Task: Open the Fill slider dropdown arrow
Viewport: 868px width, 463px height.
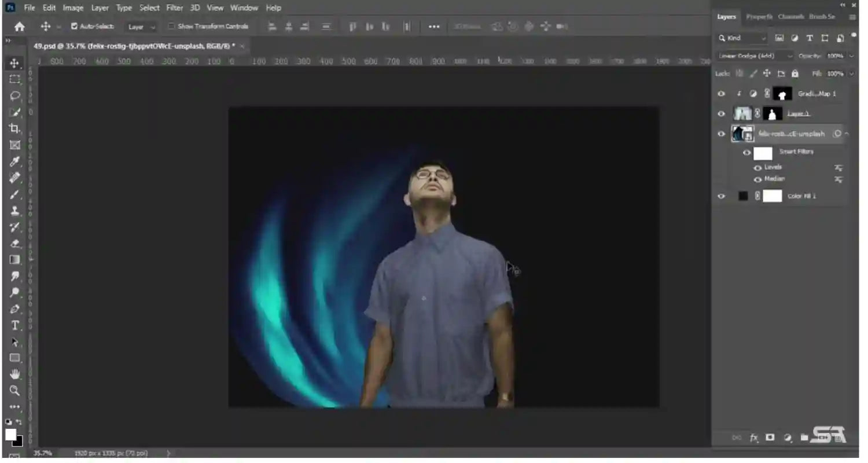Action: 851,74
